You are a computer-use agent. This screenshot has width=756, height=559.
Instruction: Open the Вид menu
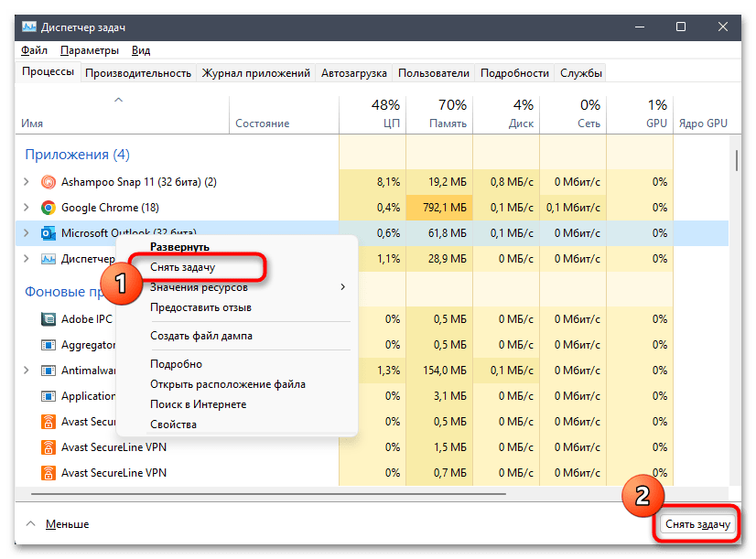point(141,50)
